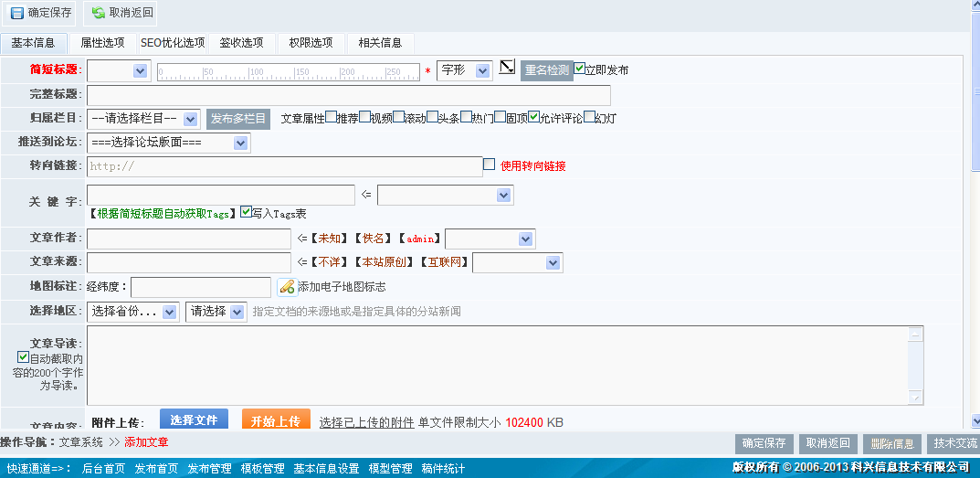Check the 幻灯 article attribute

[589, 116]
